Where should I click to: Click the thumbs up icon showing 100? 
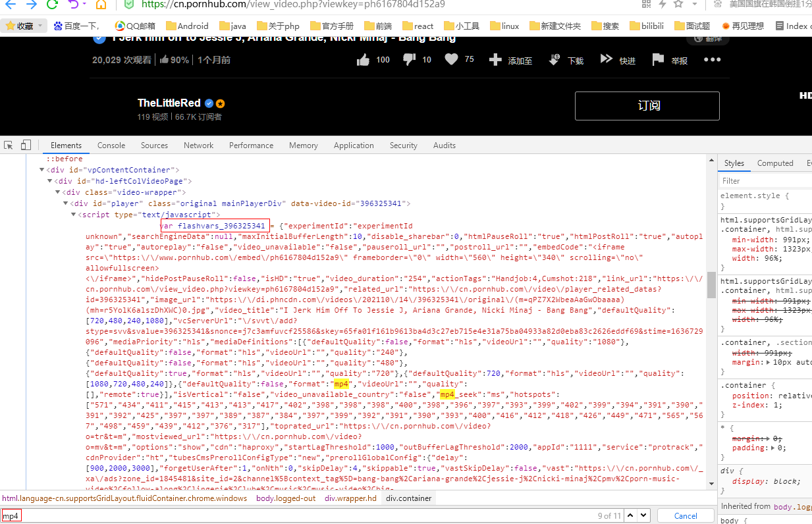[363, 60]
